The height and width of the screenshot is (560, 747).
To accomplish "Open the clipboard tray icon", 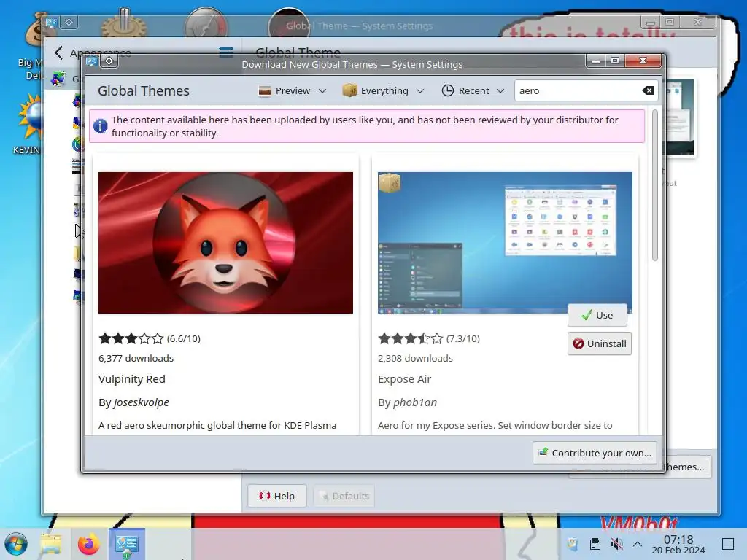I will pos(595,544).
